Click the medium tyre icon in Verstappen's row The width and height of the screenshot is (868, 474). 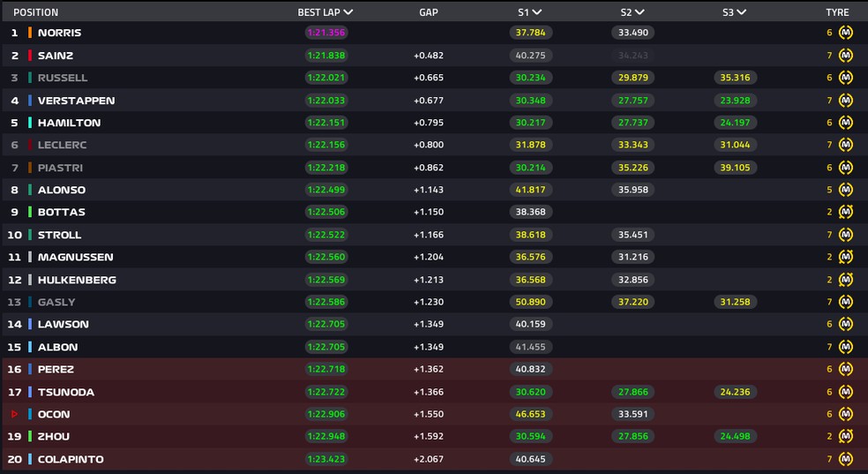pos(845,101)
